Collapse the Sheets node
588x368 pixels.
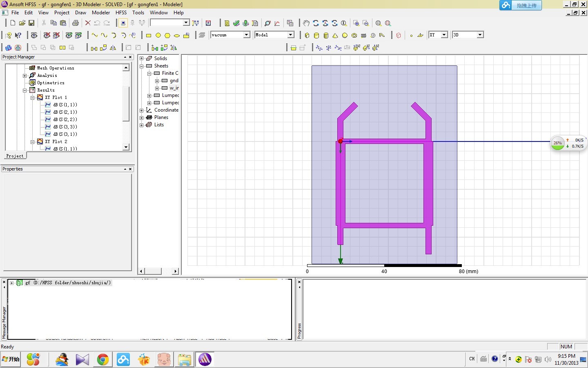pos(142,66)
